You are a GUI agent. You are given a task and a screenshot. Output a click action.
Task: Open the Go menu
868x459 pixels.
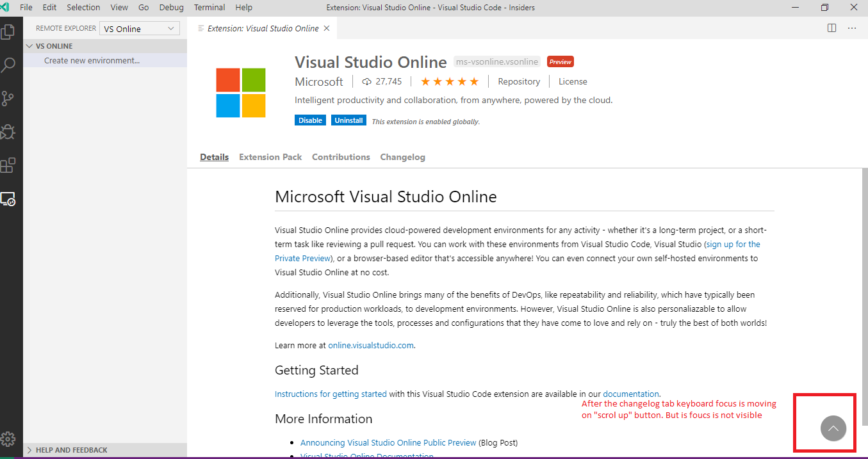pyautogui.click(x=143, y=8)
